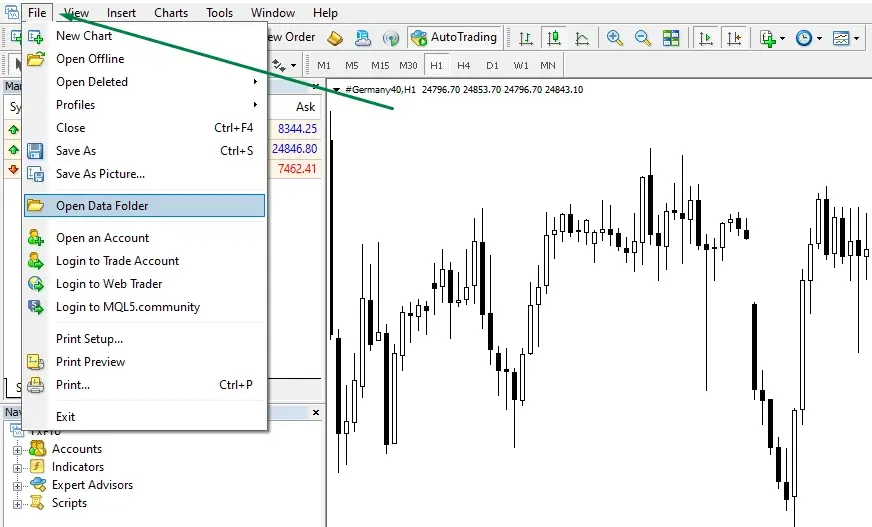
Task: Select the H4 timeframe
Action: [464, 66]
